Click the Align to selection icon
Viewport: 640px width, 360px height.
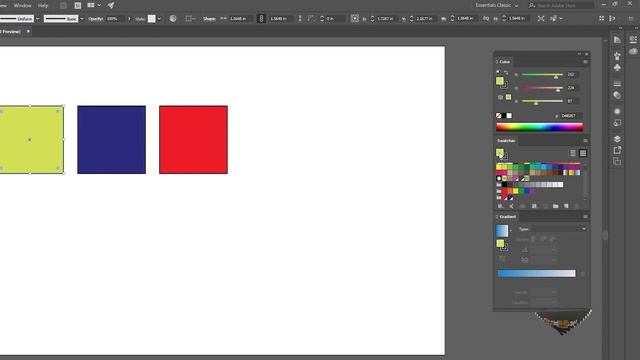coord(189,18)
